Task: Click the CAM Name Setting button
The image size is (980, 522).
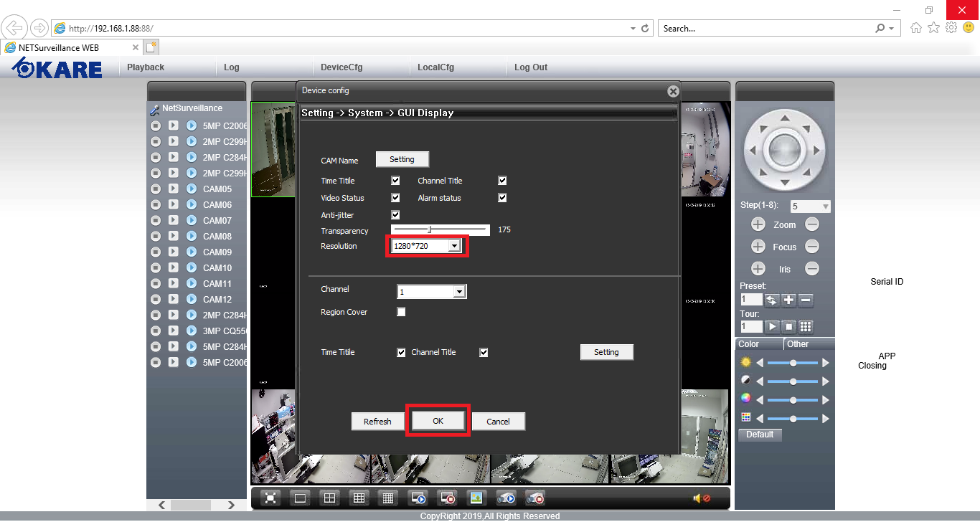Action: [x=402, y=159]
